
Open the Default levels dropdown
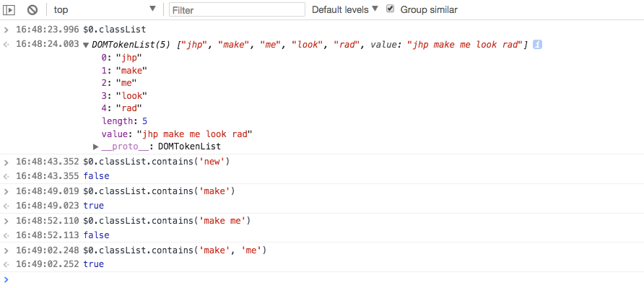tap(344, 9)
